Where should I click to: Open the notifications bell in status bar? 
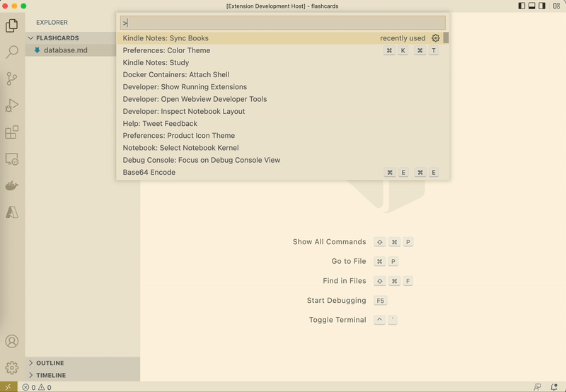[x=554, y=387]
